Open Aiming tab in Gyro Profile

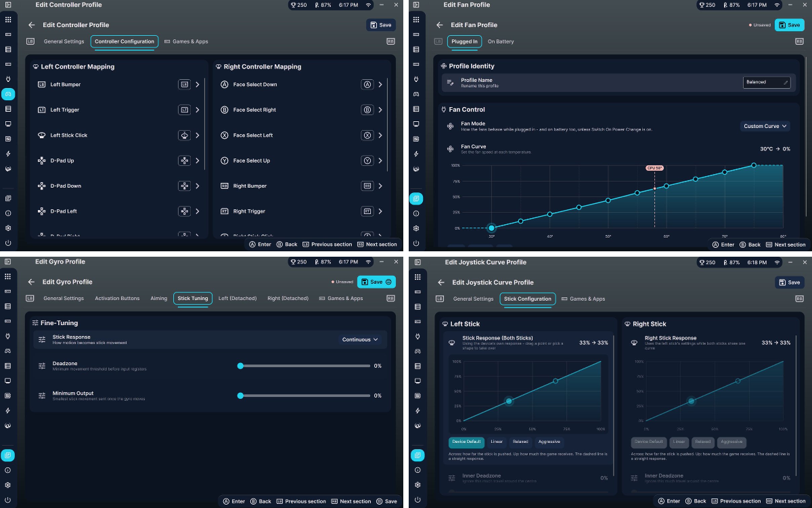[x=159, y=298]
